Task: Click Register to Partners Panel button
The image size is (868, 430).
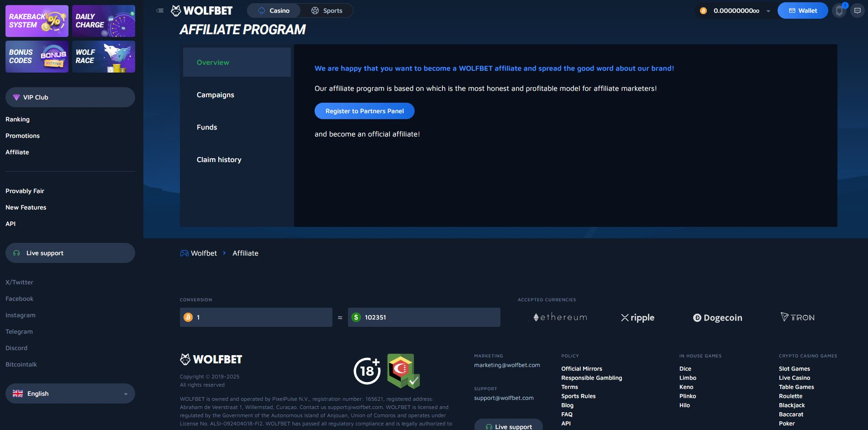Action: 364,111
